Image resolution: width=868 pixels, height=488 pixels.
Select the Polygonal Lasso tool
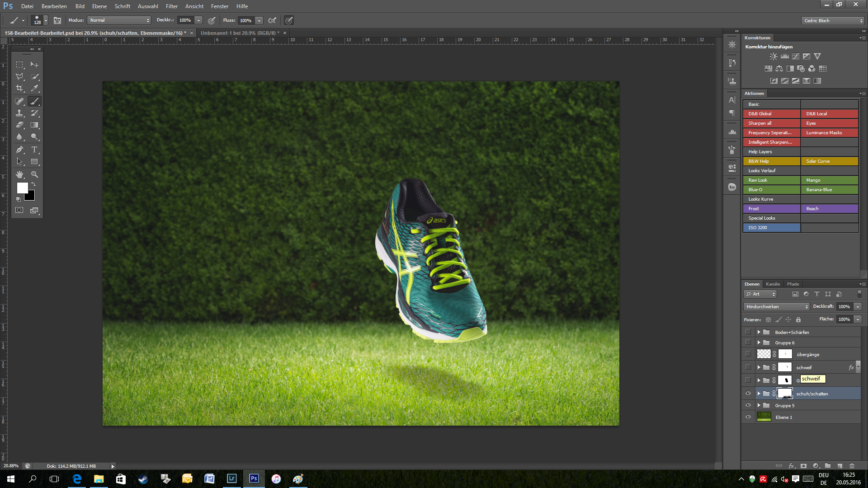click(x=19, y=76)
